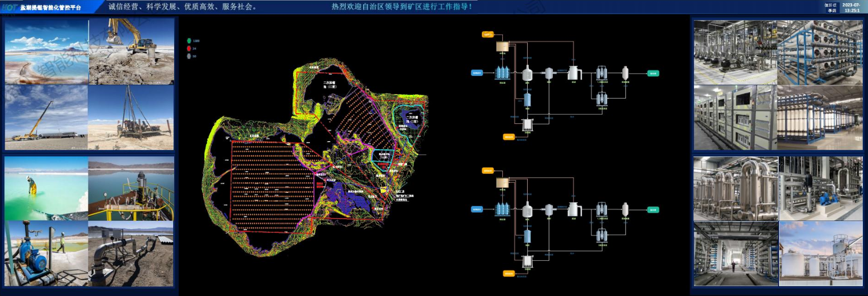Screen dimensions: 868x296
Task: Open the yellow excavator photo
Action: pos(132,52)
